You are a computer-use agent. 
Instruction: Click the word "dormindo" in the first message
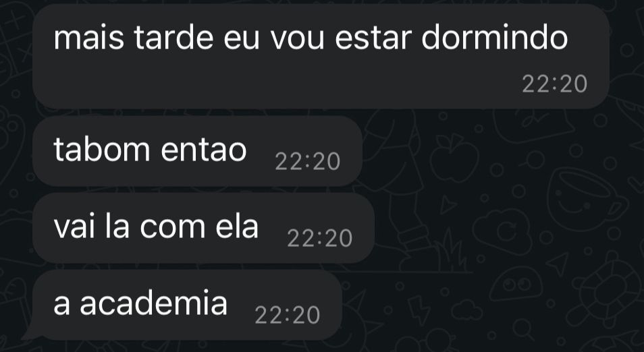(x=495, y=38)
